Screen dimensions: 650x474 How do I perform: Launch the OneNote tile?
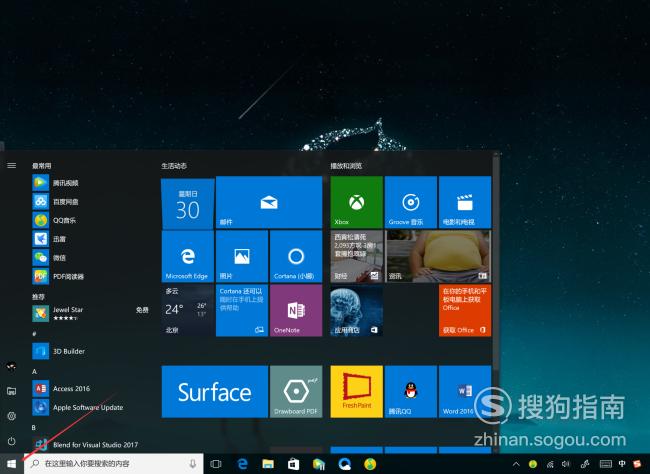[x=296, y=310]
